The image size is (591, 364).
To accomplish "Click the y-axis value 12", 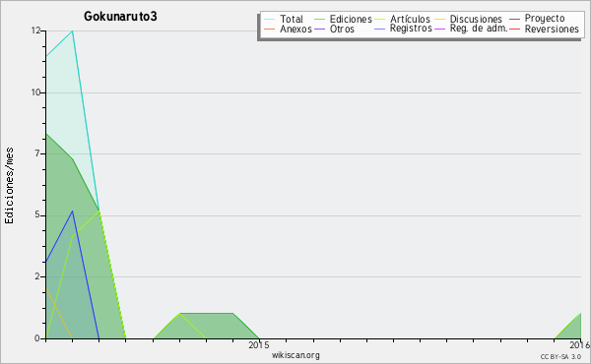I will click(36, 30).
